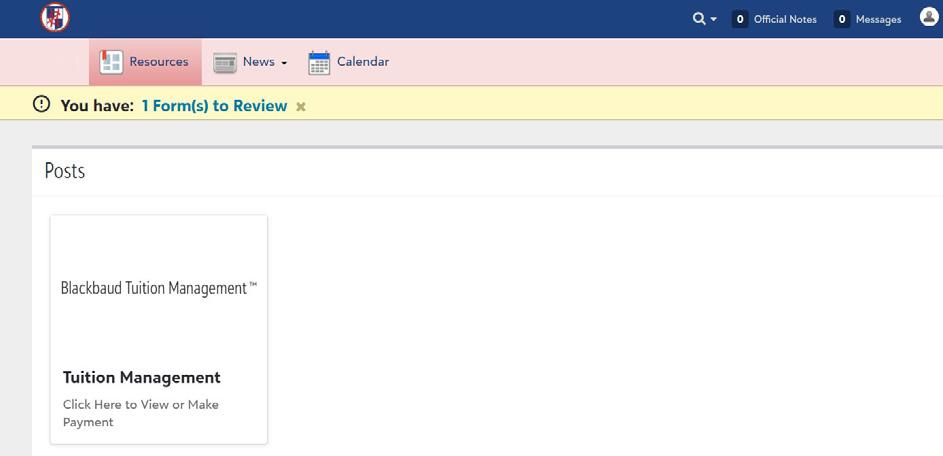The image size is (943, 456).
Task: Click the News newspaper icon
Action: coord(225,63)
